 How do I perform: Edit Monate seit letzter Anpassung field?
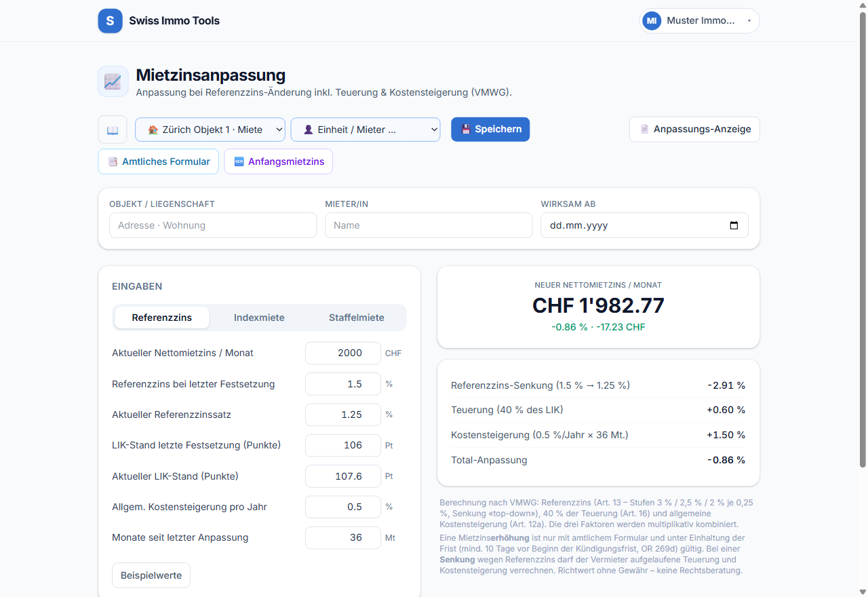point(343,537)
